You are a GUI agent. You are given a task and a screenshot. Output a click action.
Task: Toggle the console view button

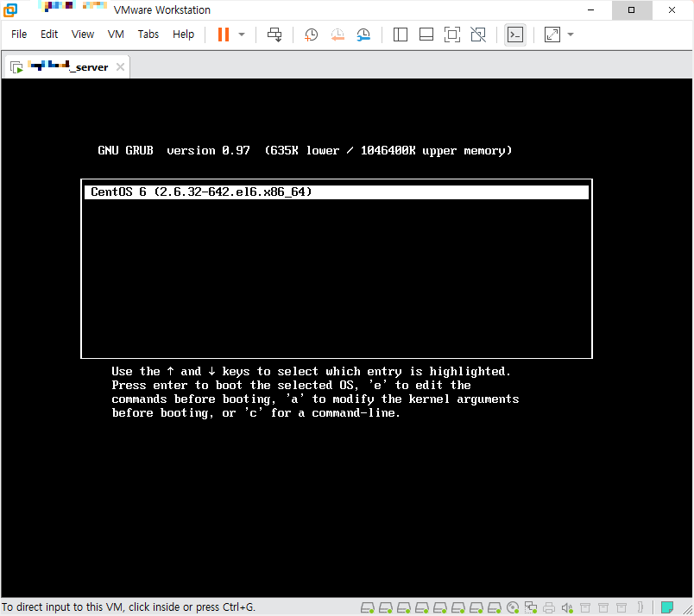click(x=515, y=35)
